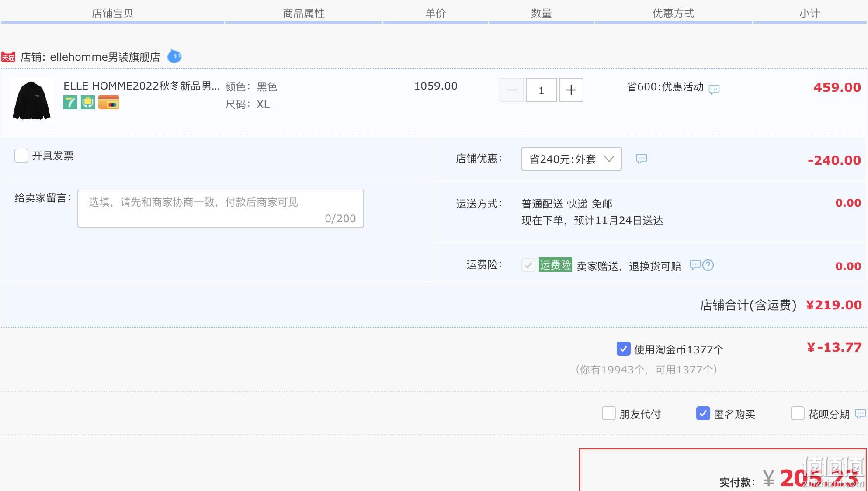Select the 数量 column header

pos(542,14)
